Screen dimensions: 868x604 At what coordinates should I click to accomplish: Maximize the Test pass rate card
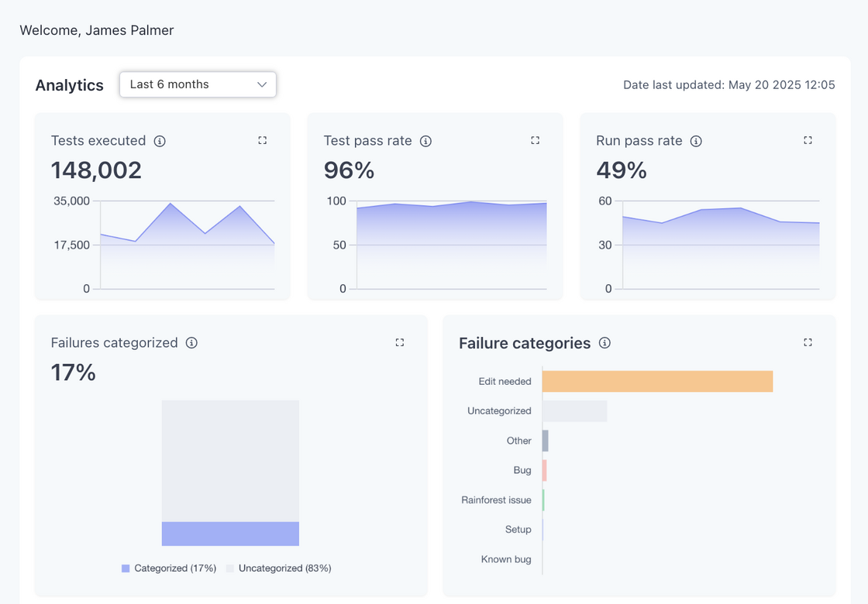point(535,140)
